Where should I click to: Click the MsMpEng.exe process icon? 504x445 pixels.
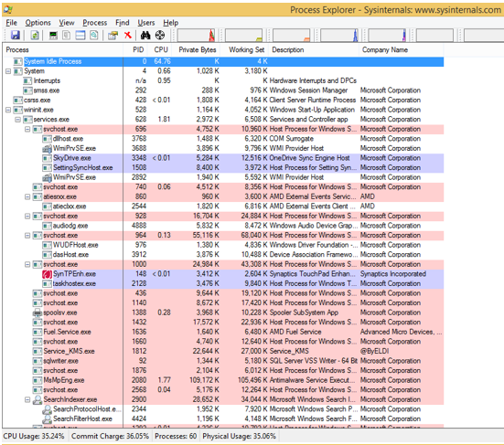click(x=38, y=380)
